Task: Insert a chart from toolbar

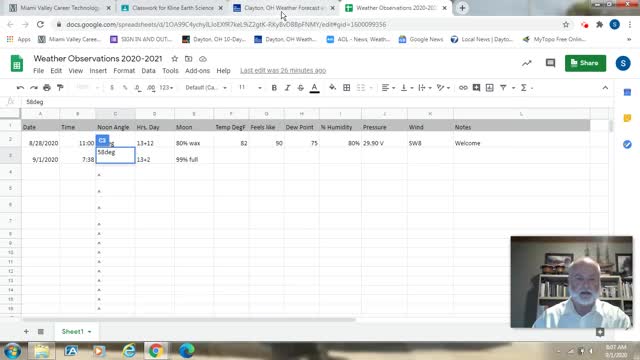Action: 489,88
